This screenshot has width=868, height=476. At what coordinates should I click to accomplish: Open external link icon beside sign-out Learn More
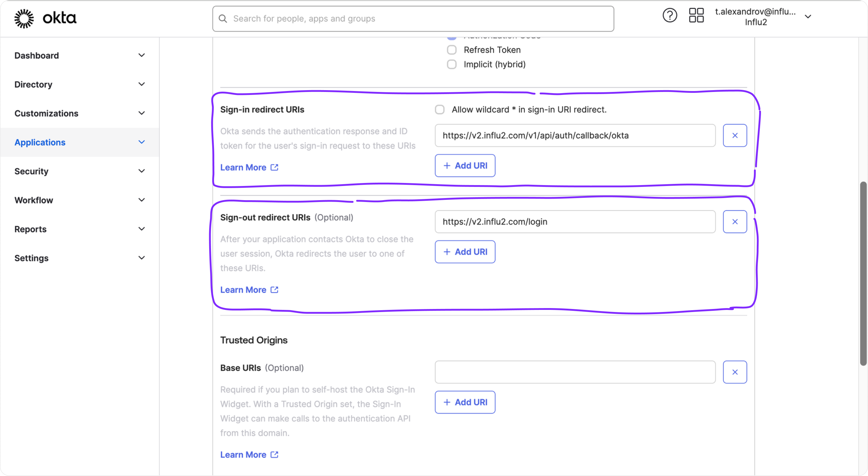(x=274, y=290)
